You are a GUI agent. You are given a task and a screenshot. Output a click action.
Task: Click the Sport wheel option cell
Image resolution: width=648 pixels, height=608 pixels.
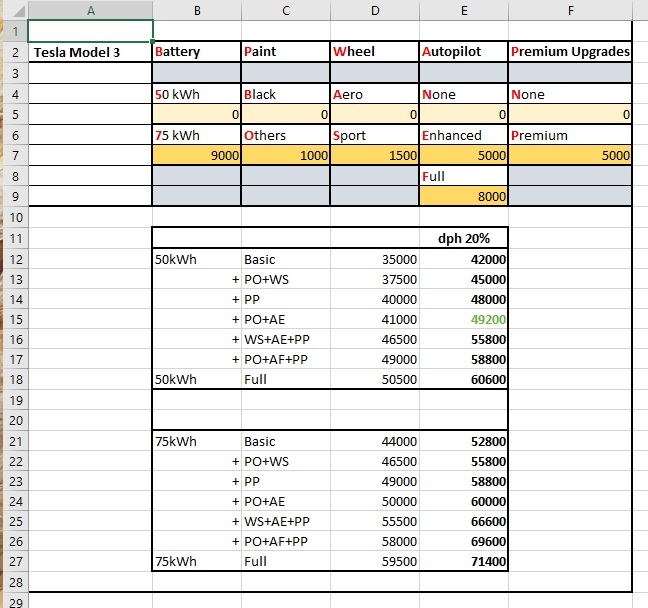coord(374,135)
